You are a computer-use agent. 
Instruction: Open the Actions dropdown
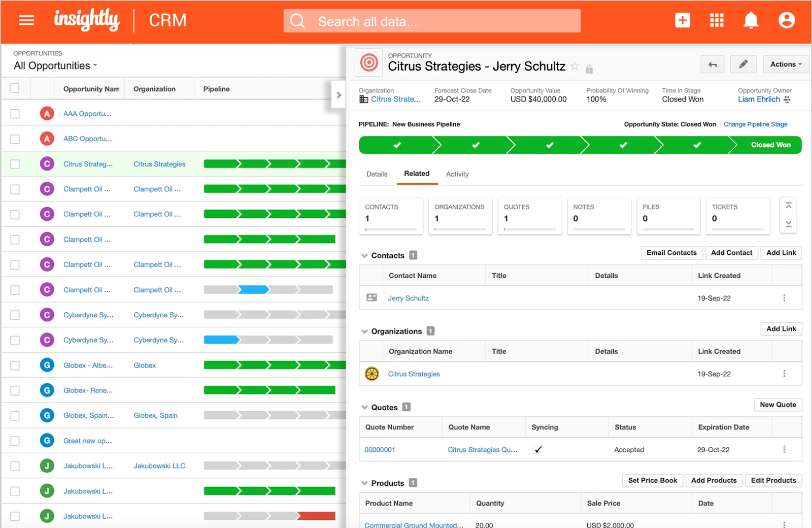(x=786, y=64)
